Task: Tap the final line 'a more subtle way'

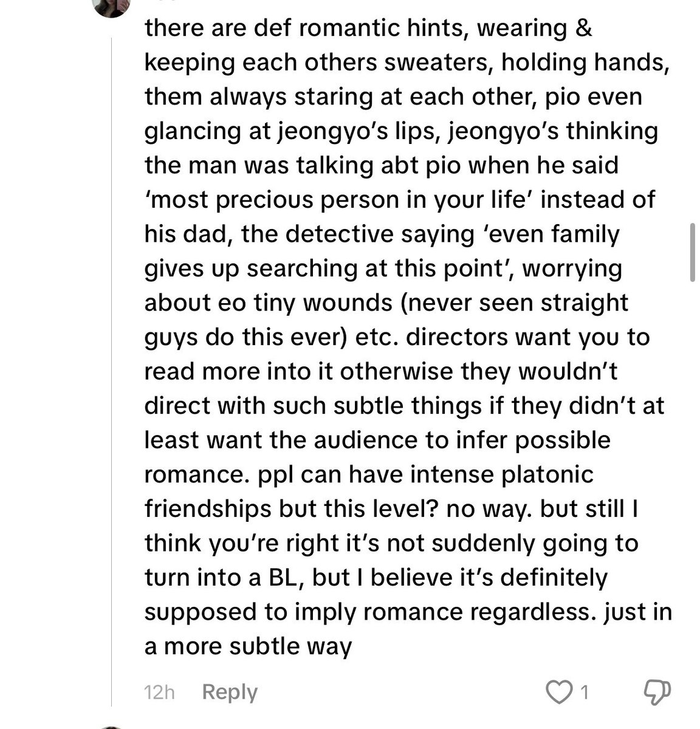Action: (x=248, y=646)
